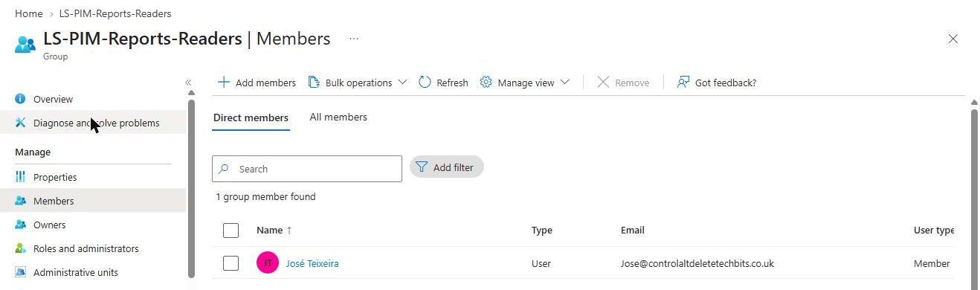
Task: Click '1 group member found' text
Action: 265,197
